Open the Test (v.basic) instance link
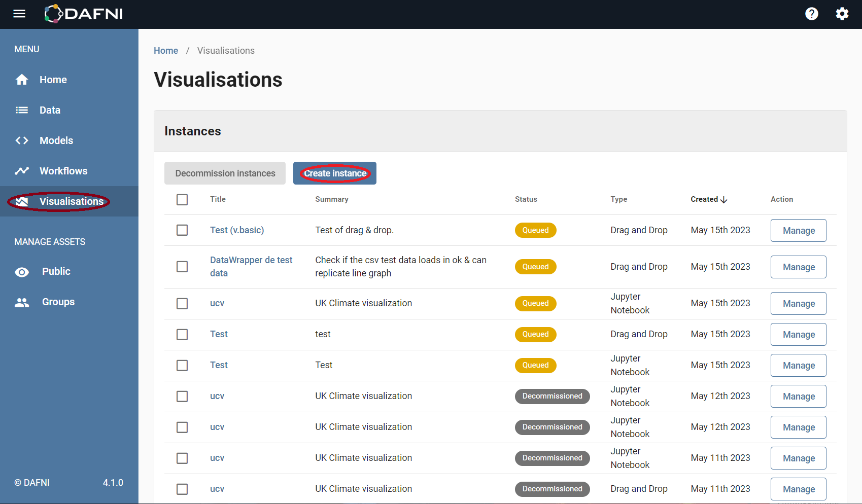 tap(237, 230)
